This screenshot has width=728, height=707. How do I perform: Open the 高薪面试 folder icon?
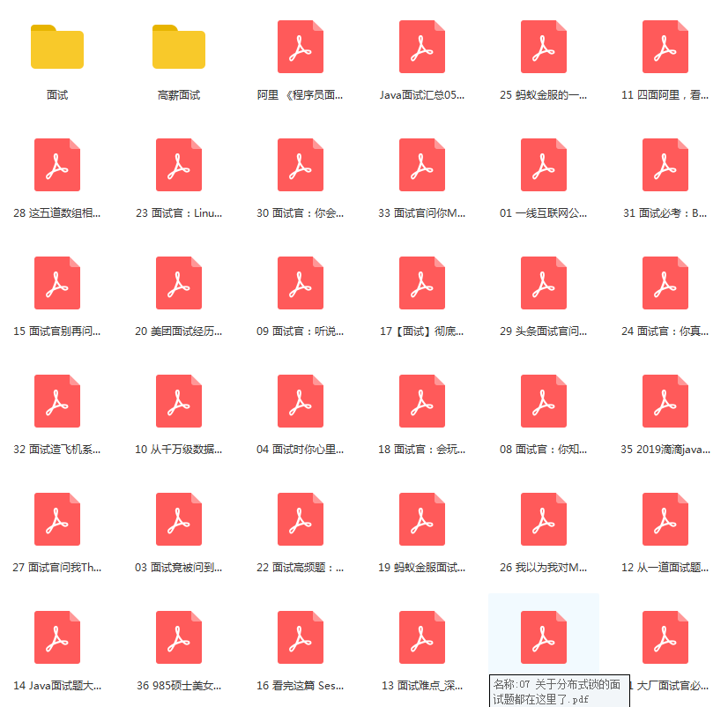[179, 47]
